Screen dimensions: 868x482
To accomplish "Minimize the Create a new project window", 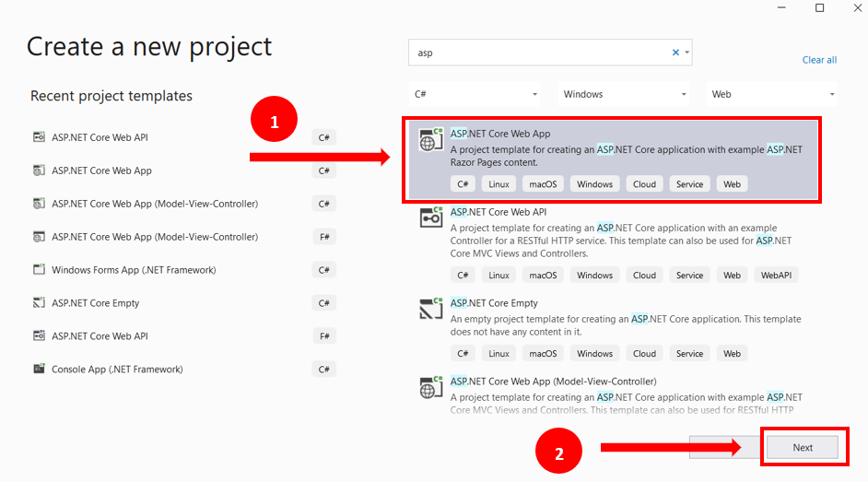I will click(x=781, y=7).
